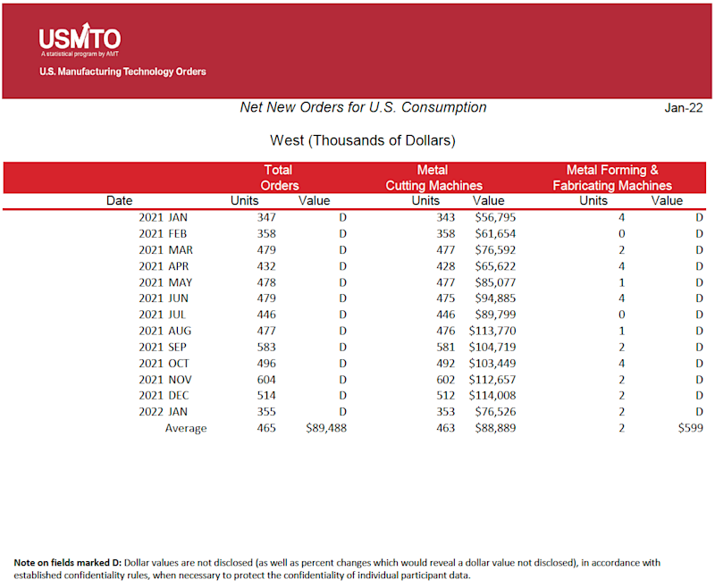
Task: Click the Note on fields marked D text
Action: click(68, 562)
